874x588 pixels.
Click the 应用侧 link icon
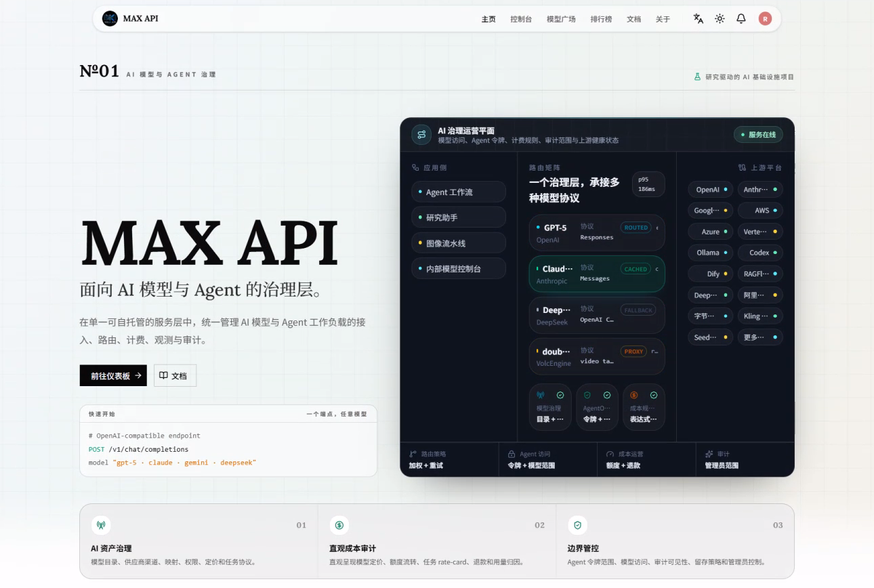(x=415, y=167)
